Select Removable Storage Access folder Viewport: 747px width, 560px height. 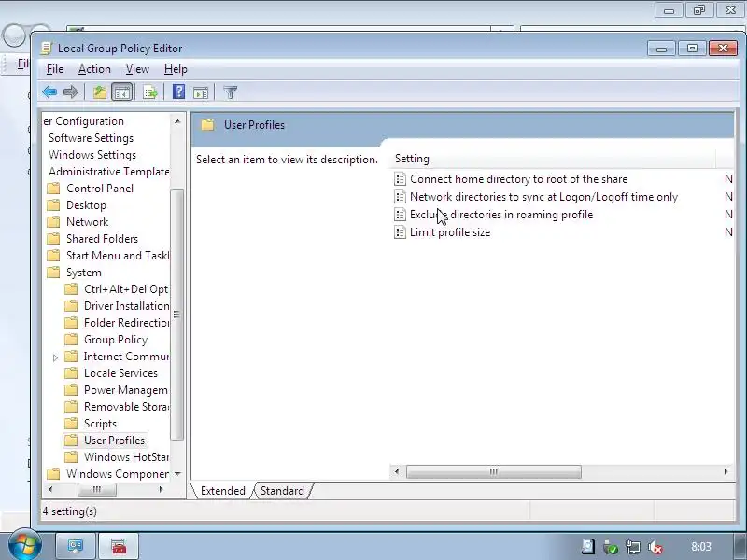127,407
